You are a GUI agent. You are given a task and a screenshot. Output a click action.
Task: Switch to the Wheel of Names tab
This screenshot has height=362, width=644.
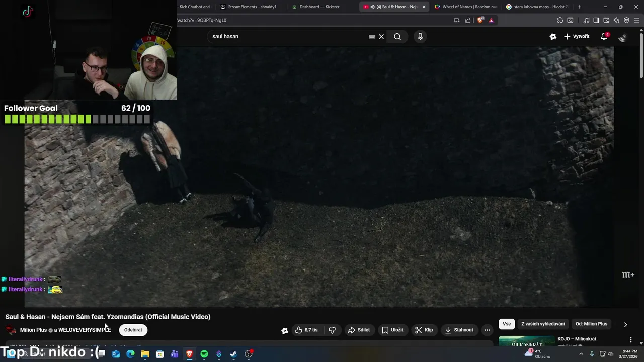465,7
